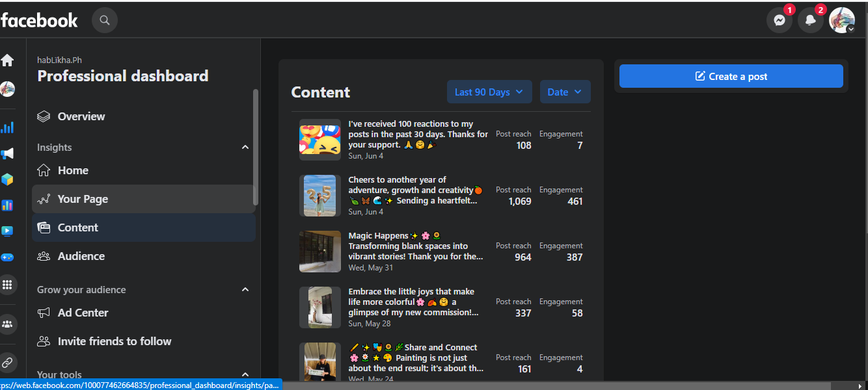
Task: Collapse the Insights section
Action: (x=245, y=148)
